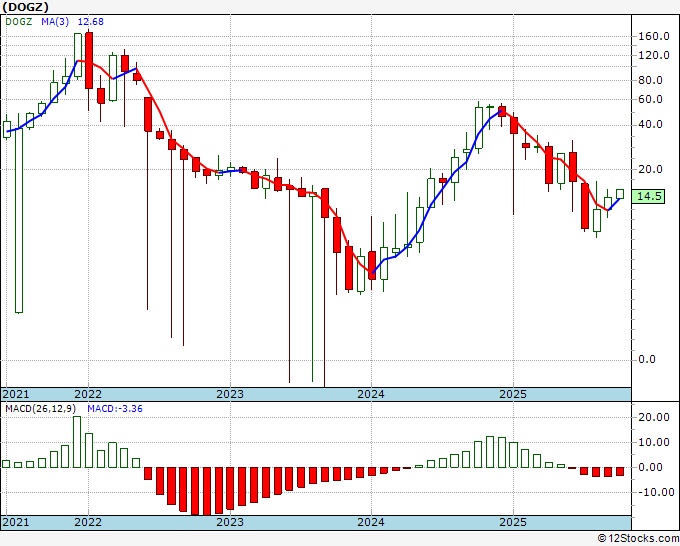Click the 10.00 MACD axis label
The height and width of the screenshot is (546, 680).
click(654, 442)
